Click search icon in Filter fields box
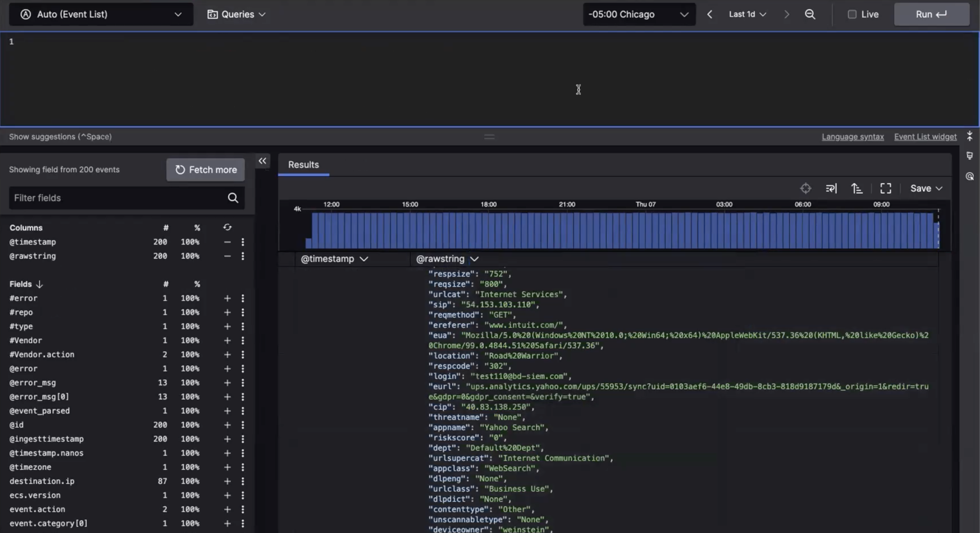This screenshot has height=533, width=980. (233, 198)
